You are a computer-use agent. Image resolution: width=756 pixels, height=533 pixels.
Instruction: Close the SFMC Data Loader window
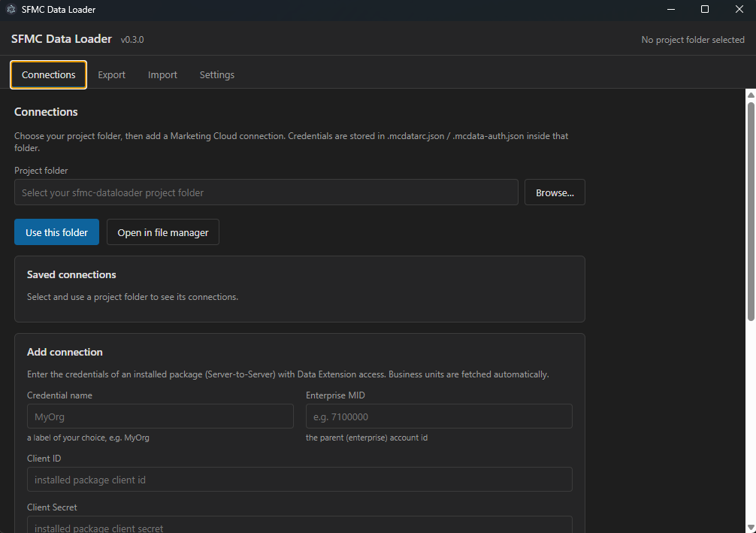739,9
